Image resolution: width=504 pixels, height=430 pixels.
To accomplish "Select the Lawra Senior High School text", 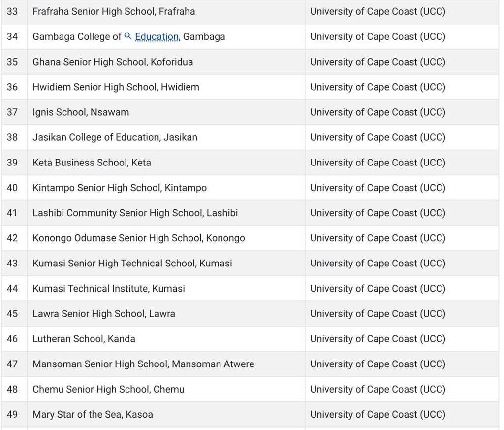I will pyautogui.click(x=104, y=313).
